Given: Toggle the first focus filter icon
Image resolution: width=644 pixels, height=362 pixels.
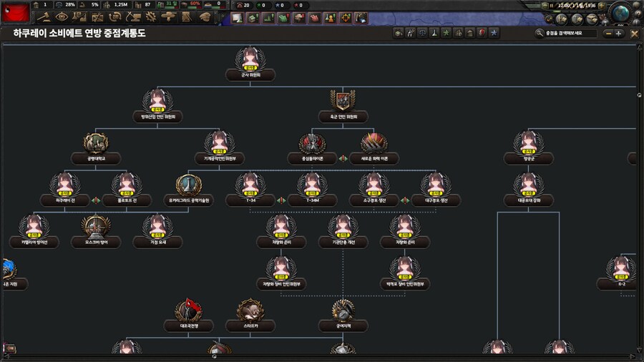Looking at the screenshot, I should (x=399, y=33).
